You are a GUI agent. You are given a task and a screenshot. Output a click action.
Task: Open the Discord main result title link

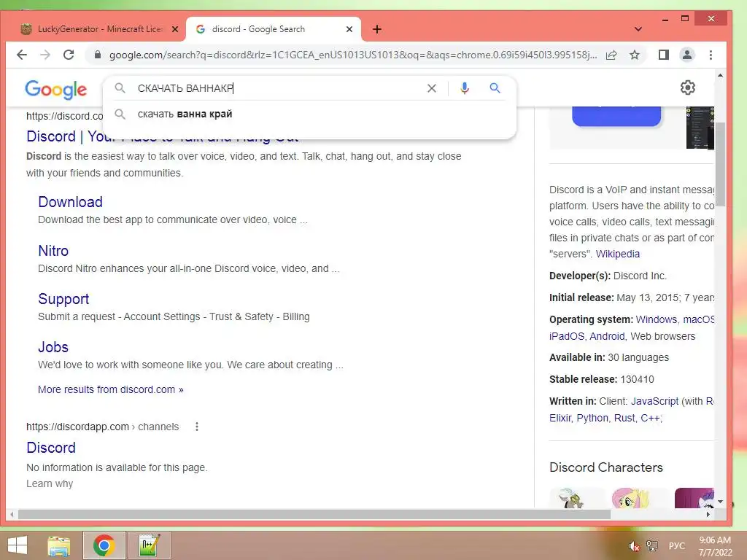[163, 136]
